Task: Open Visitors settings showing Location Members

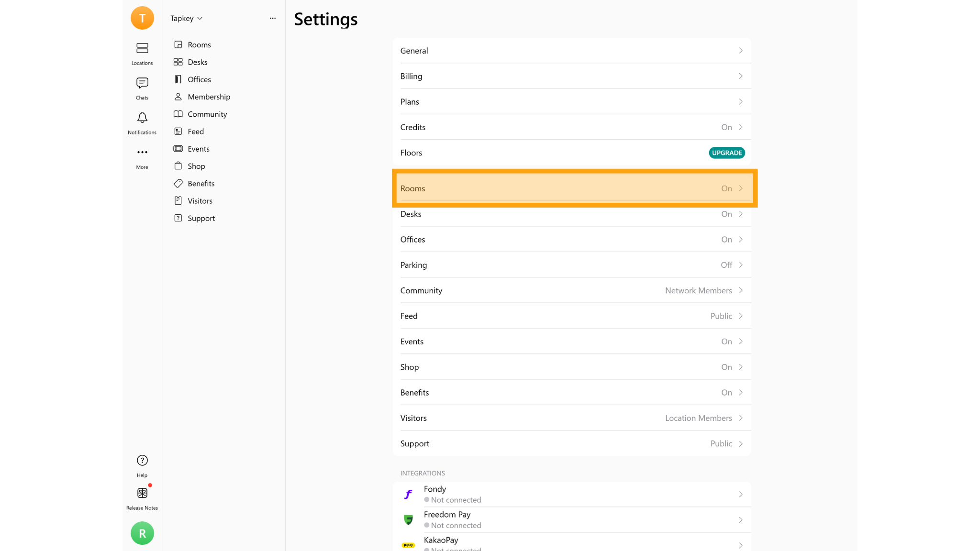Action: click(x=571, y=418)
